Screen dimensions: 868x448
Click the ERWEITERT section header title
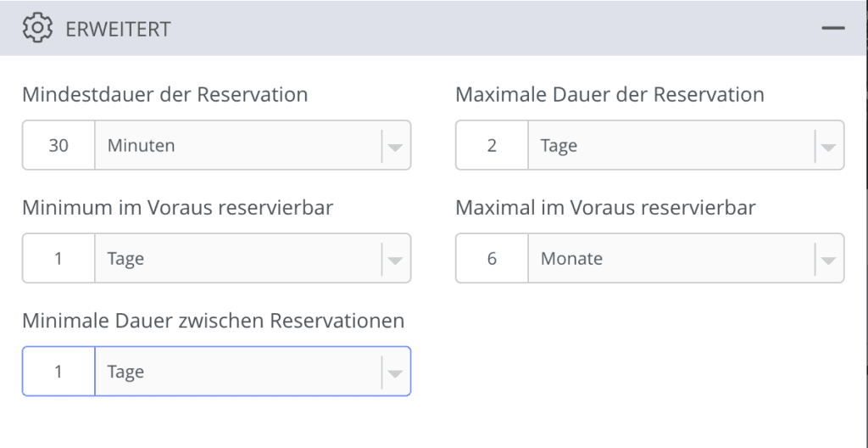coord(118,29)
